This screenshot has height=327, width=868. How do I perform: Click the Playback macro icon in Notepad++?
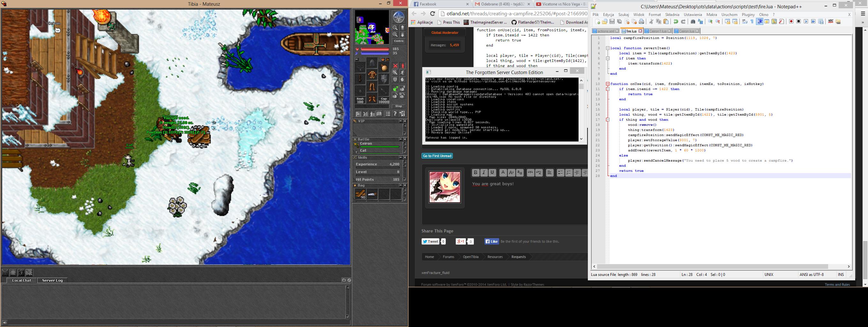pos(806,22)
